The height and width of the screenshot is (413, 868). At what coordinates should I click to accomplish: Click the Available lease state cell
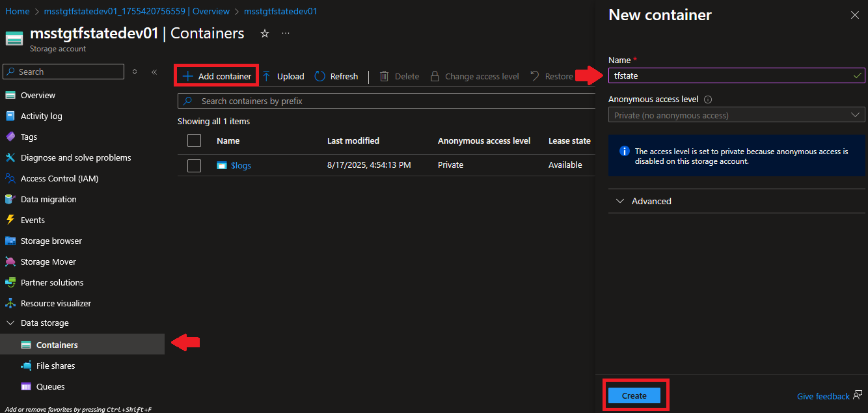click(565, 165)
